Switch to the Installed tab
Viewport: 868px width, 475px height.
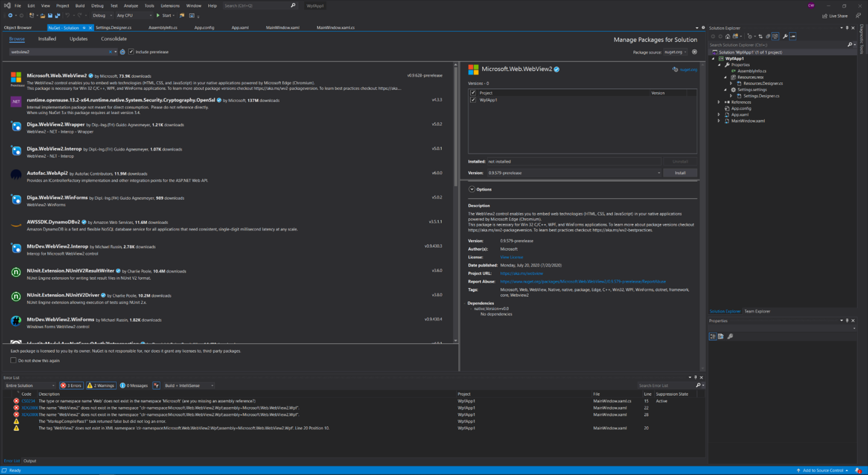pos(47,39)
